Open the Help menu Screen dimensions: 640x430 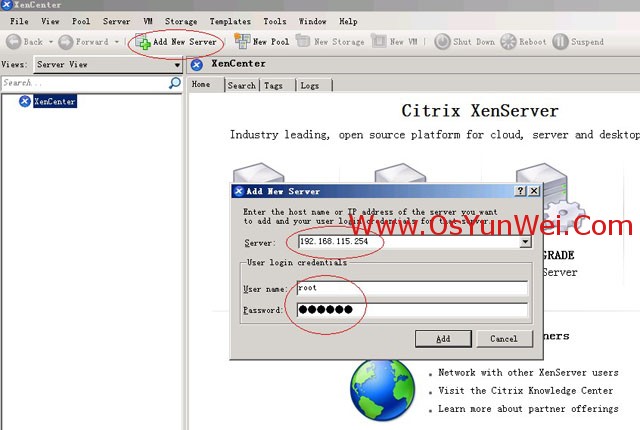pyautogui.click(x=348, y=21)
